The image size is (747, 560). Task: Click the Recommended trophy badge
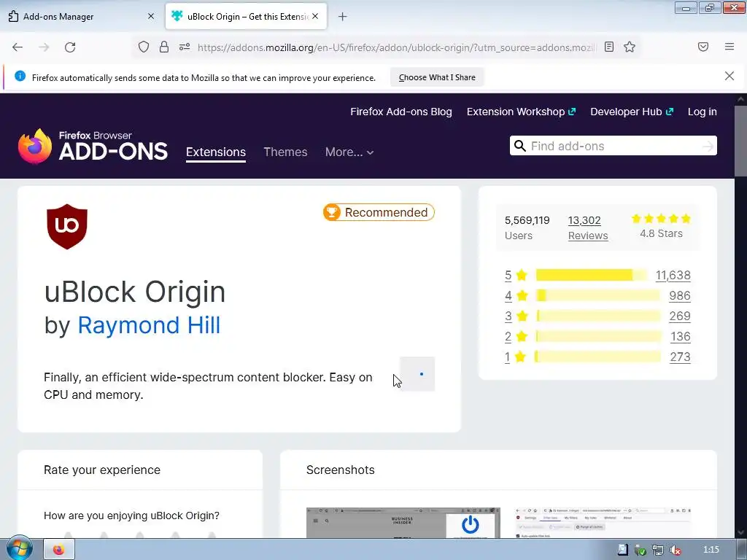coord(379,212)
